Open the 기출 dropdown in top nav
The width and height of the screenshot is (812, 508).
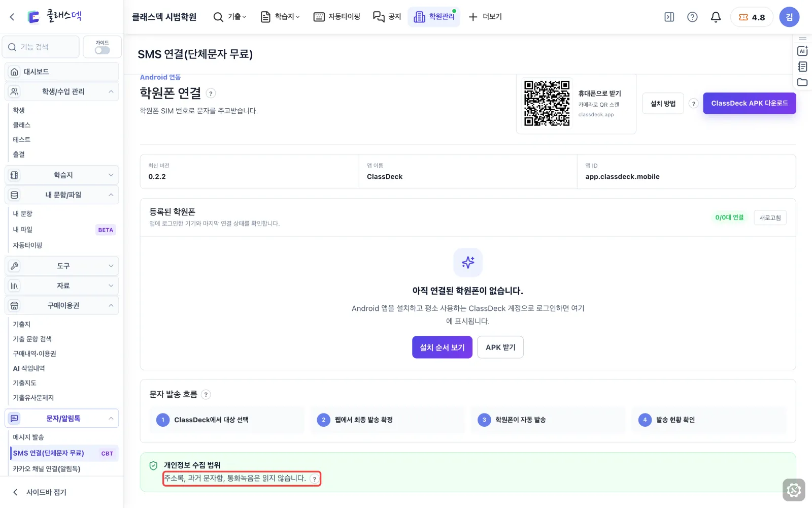(x=230, y=17)
